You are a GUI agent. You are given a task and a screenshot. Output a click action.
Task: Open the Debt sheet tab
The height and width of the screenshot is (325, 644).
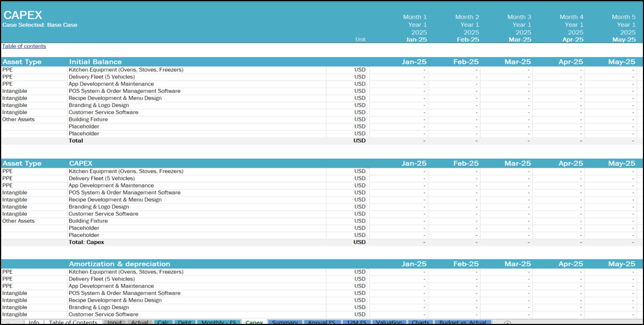coord(184,322)
